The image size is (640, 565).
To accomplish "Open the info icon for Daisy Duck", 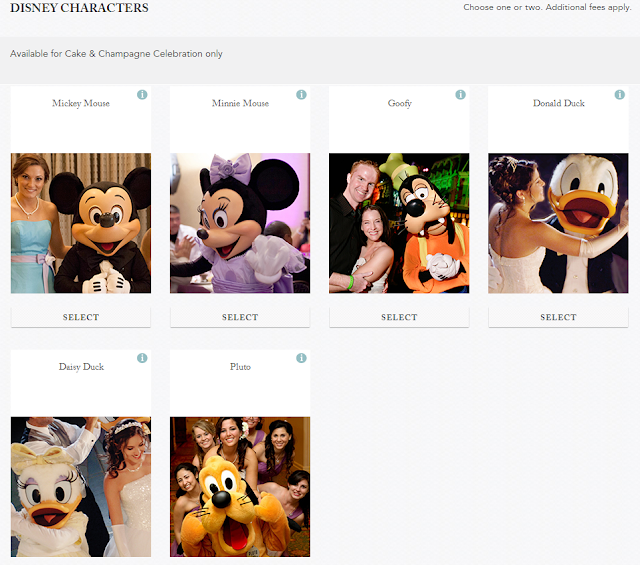I will pos(142,358).
